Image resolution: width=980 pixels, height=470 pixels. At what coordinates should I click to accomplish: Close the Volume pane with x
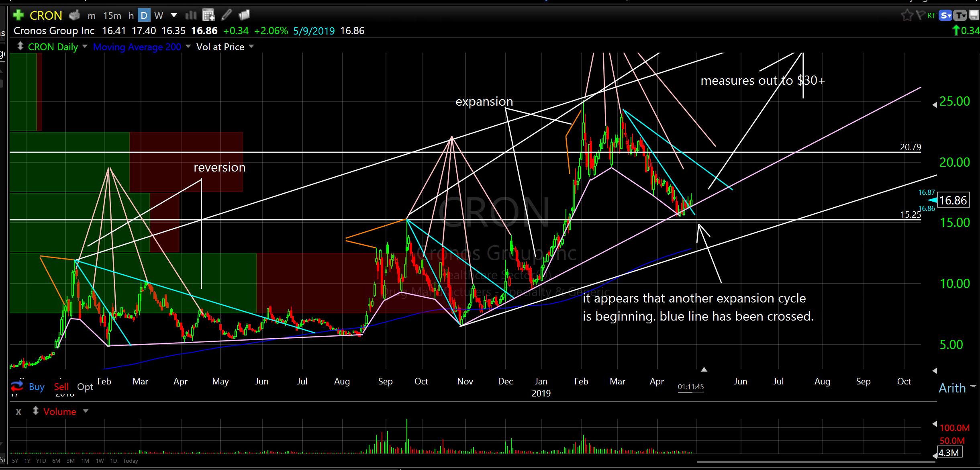(x=18, y=412)
